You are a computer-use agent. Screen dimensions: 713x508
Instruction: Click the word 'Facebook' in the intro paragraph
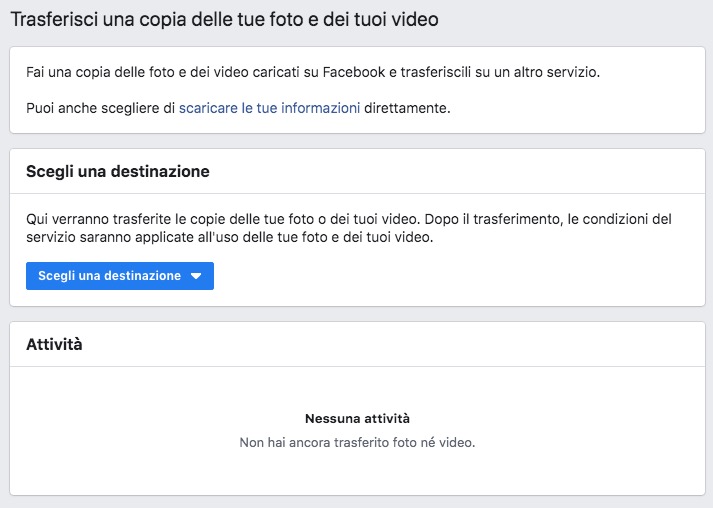412,73
